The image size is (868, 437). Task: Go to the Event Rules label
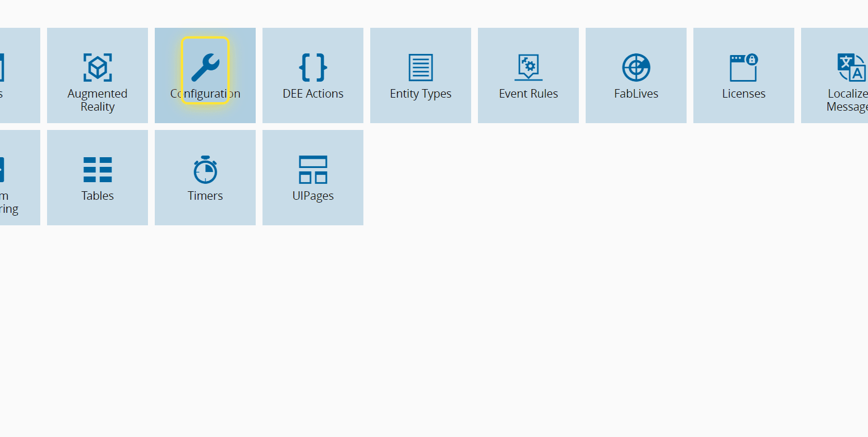[528, 94]
